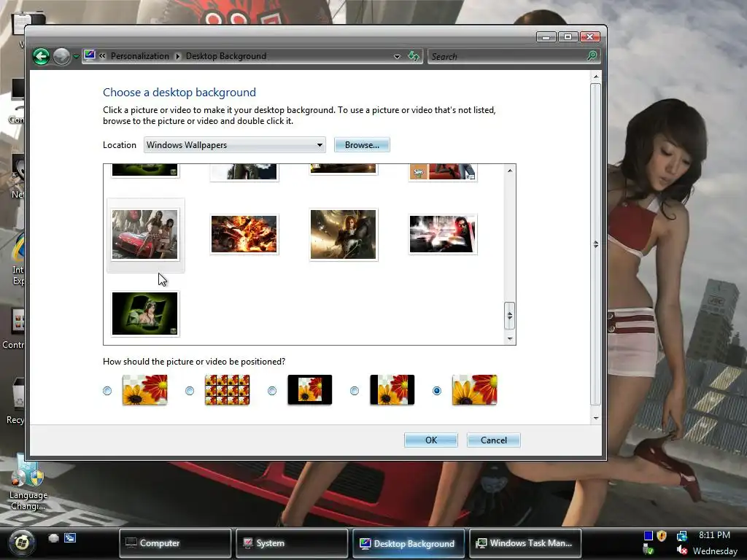This screenshot has height=560, width=747.
Task: Click Switch between windows quick launch icon
Action: 70,538
